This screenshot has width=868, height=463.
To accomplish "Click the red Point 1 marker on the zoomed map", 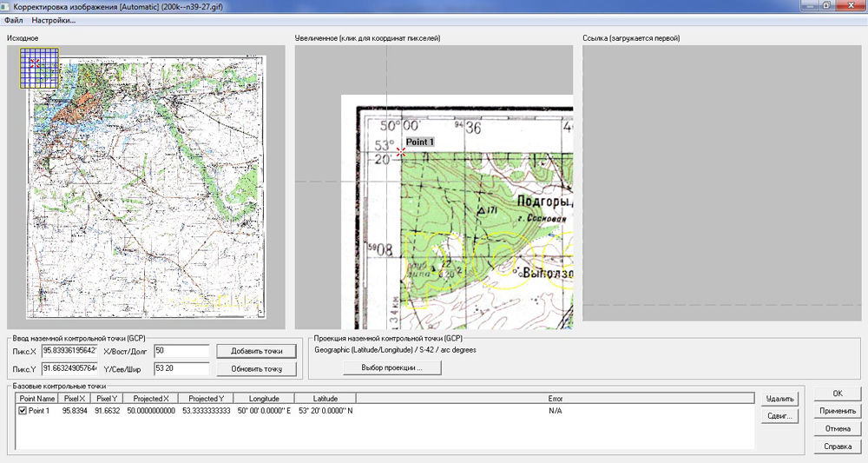I will point(400,151).
